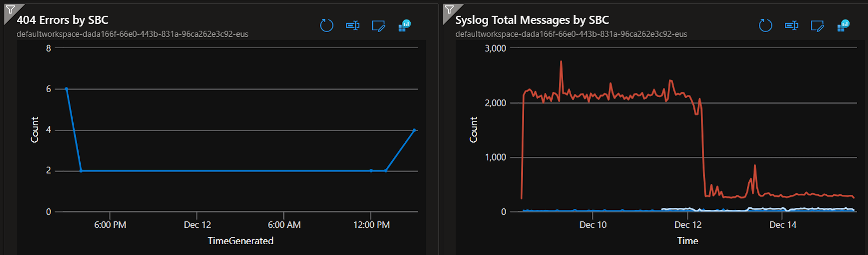The image size is (868, 255).
Task: Click the Dec 12 label on 404 chart
Action: pyautogui.click(x=197, y=225)
